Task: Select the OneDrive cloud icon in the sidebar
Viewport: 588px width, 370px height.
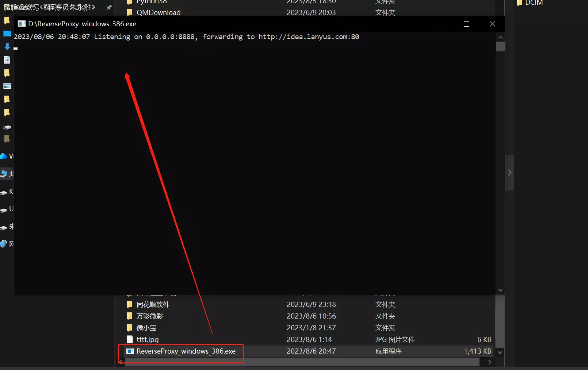Action: click(4, 156)
